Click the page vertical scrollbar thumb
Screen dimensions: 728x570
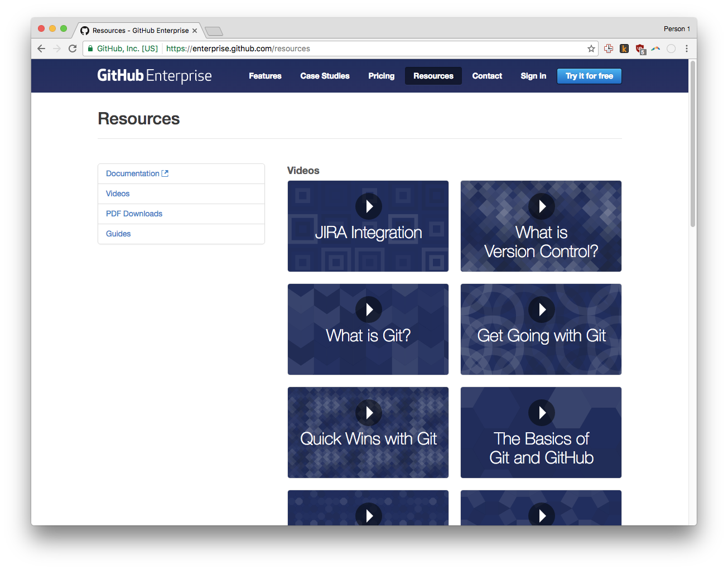tap(693, 144)
